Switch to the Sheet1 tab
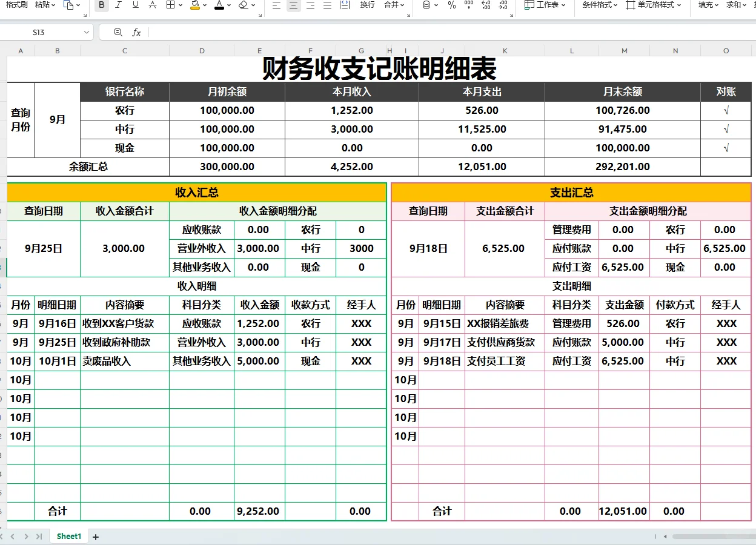756x545 pixels. click(68, 535)
